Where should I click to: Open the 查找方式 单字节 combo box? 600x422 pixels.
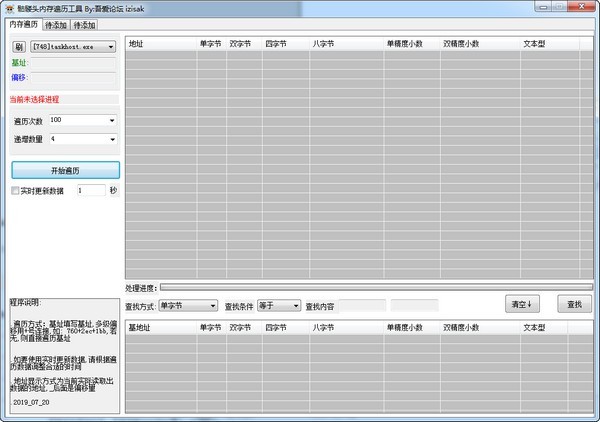[188, 306]
